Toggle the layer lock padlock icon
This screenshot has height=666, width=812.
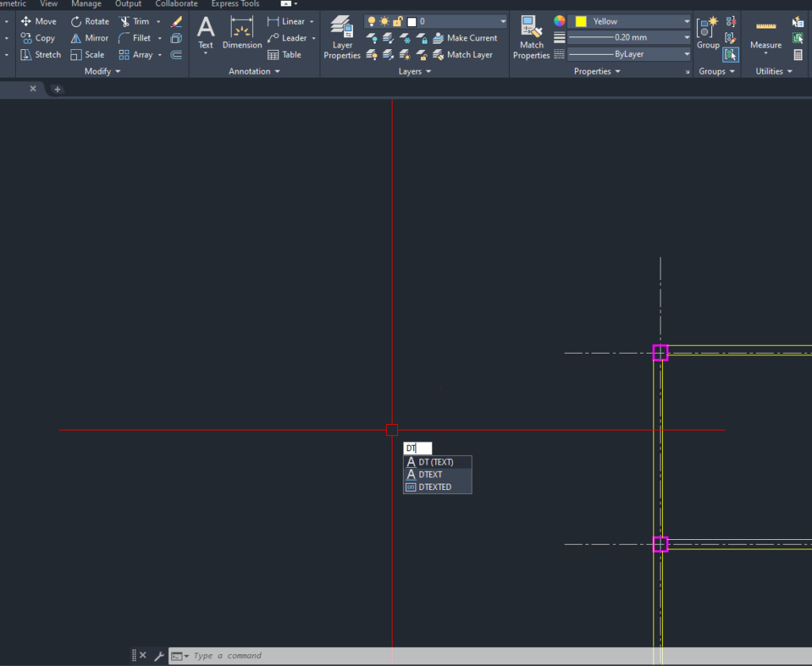pos(397,21)
